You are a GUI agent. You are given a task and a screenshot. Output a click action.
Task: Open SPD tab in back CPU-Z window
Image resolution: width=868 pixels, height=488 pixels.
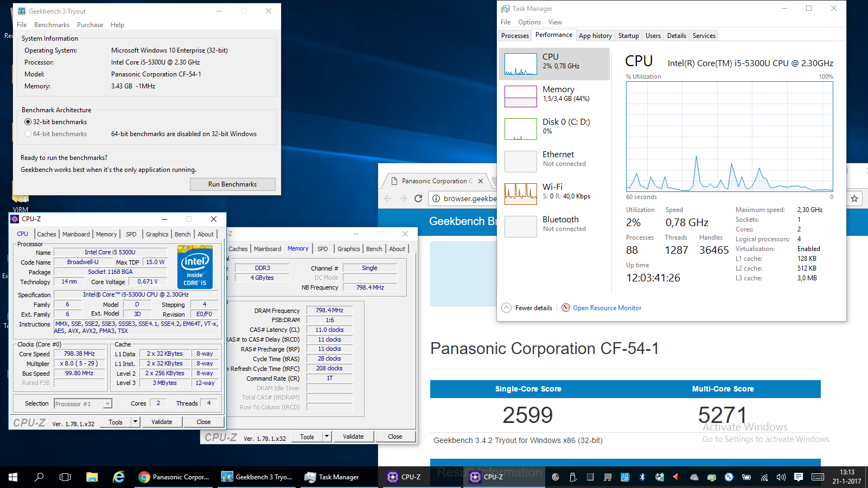click(x=323, y=249)
